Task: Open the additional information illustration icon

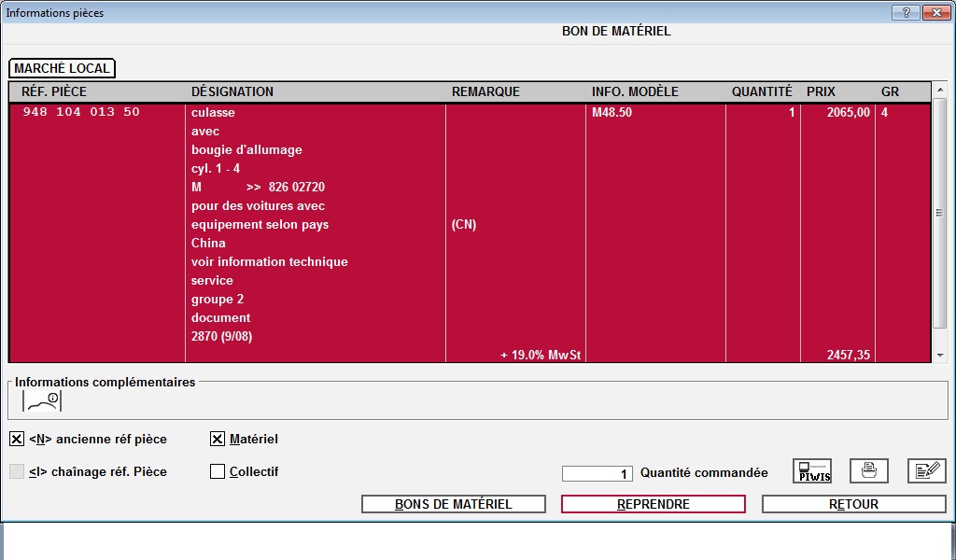Action: pos(42,401)
